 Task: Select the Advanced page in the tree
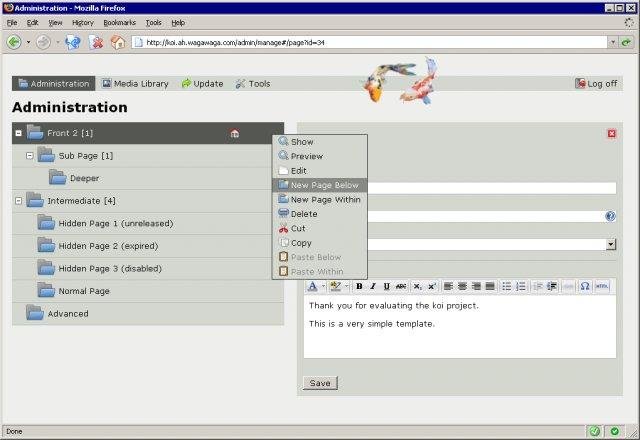point(148,313)
